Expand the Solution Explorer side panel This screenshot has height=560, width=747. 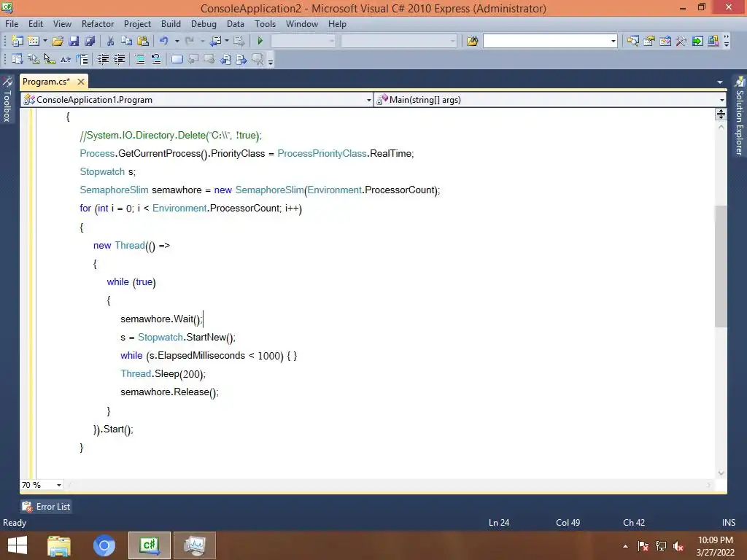click(740, 115)
